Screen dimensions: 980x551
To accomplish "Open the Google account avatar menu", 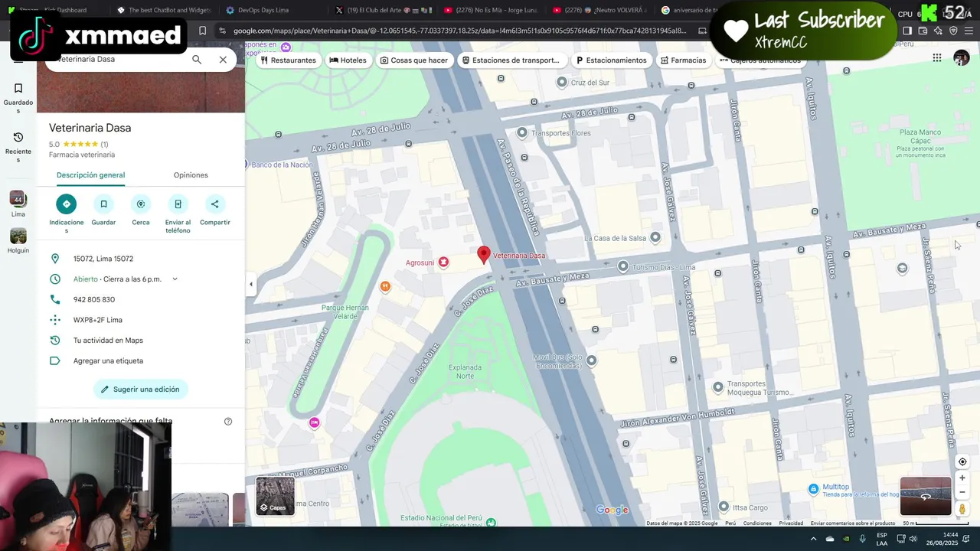I will coord(962,58).
